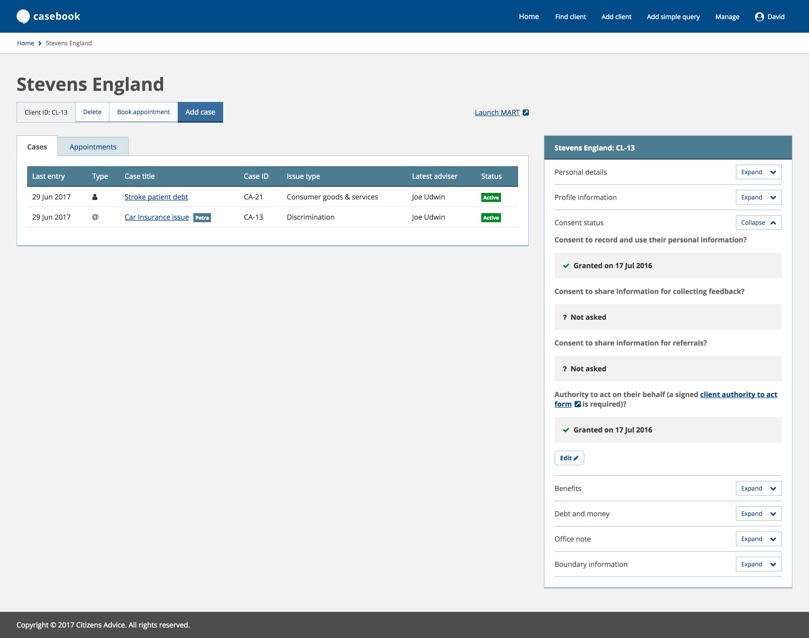Click the @ type icon in Car insurance issue row
Image resolution: width=809 pixels, height=638 pixels.
(x=95, y=217)
